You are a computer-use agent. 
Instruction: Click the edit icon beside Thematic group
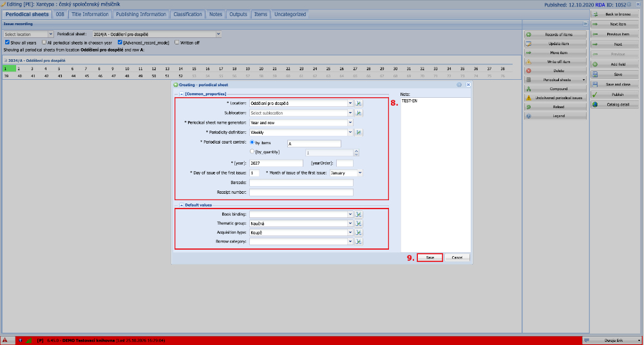tap(359, 223)
